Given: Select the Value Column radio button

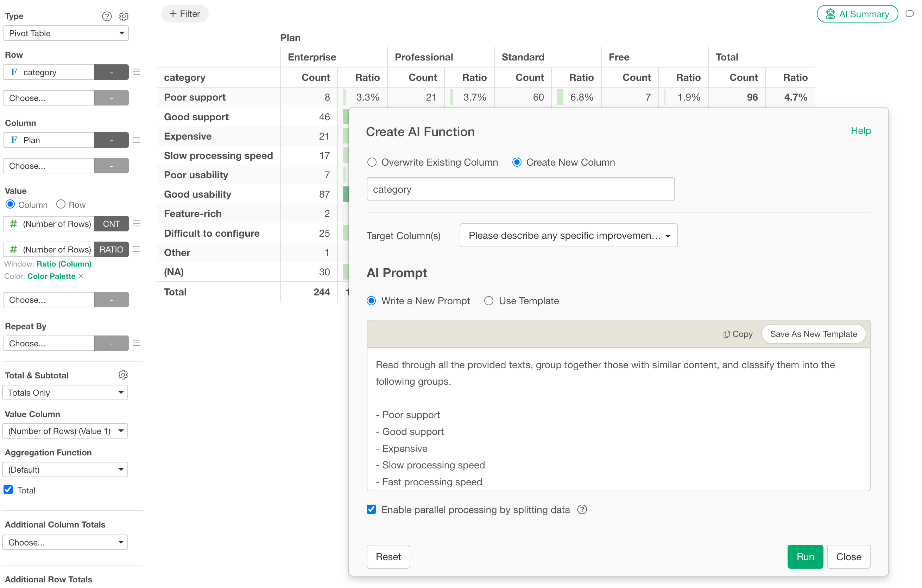Looking at the screenshot, I should point(10,204).
